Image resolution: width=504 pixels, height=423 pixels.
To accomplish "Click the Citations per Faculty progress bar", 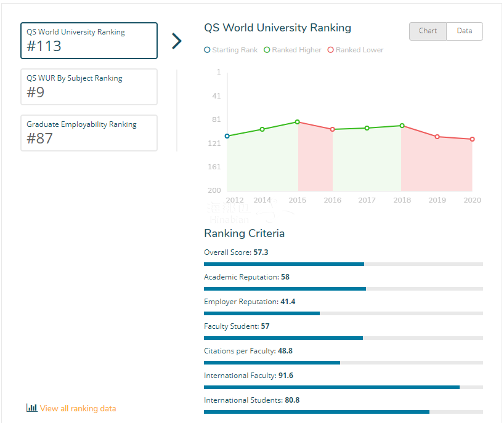I will pyautogui.click(x=343, y=363).
